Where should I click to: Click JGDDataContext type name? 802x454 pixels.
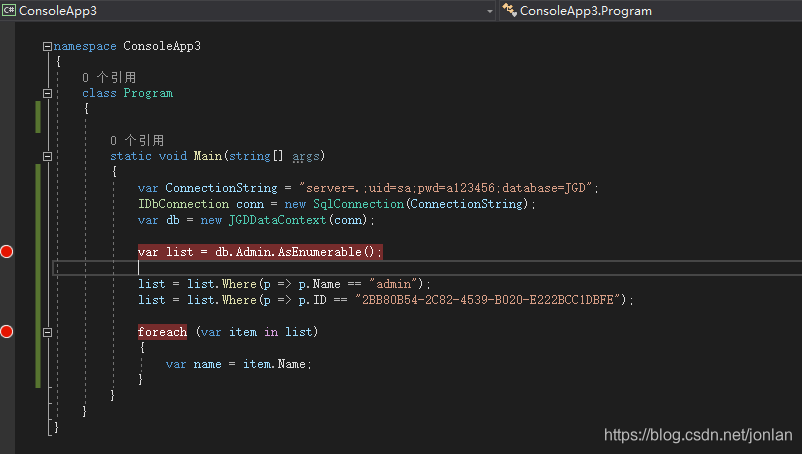[277, 220]
